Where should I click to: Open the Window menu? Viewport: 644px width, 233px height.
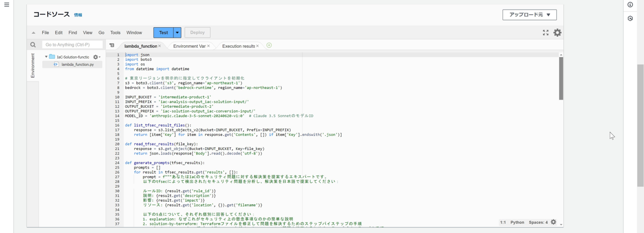(x=134, y=33)
